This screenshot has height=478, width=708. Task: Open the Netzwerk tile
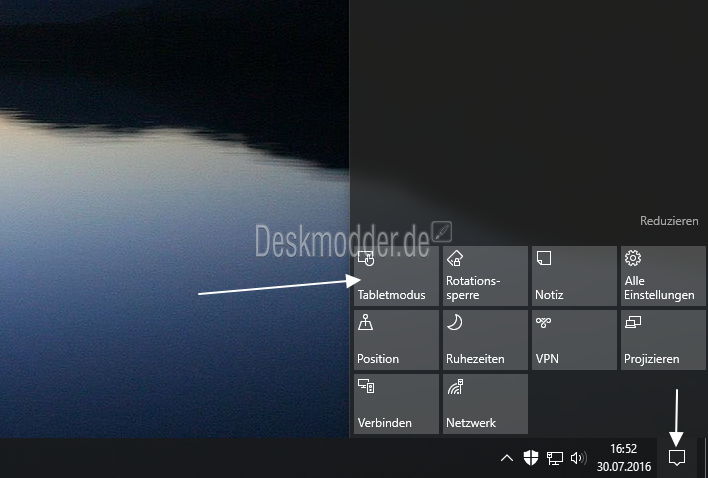485,404
